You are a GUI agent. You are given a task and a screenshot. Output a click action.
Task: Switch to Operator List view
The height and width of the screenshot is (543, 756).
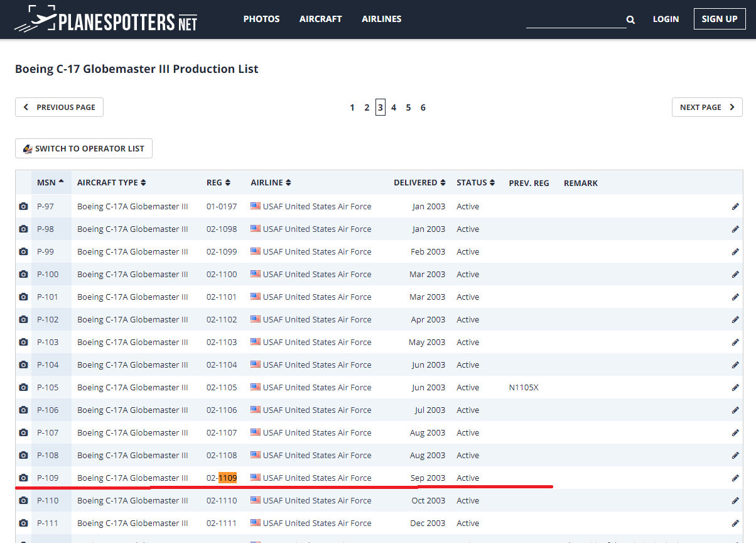tap(84, 149)
